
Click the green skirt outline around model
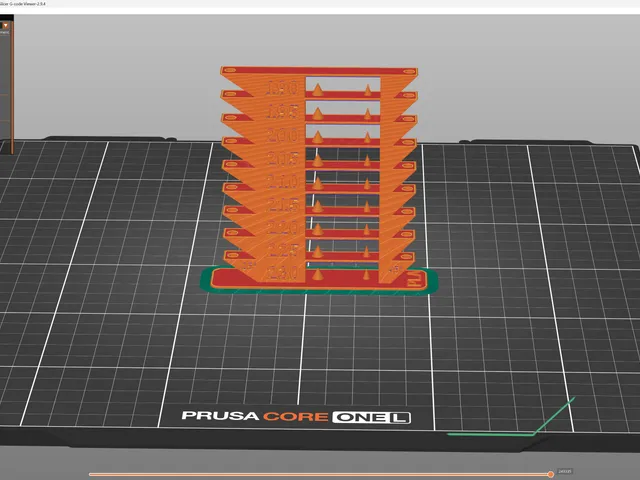pyautogui.click(x=319, y=291)
